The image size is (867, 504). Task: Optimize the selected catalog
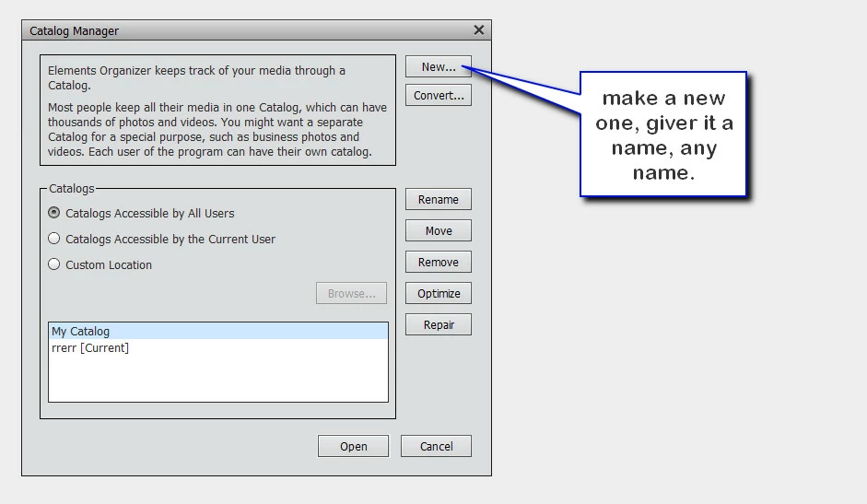[x=439, y=293]
